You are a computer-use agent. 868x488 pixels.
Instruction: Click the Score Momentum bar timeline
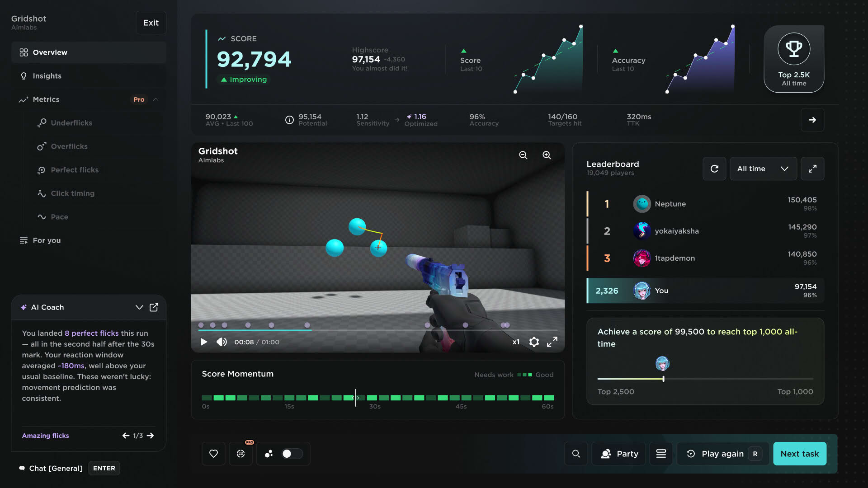[x=378, y=398]
